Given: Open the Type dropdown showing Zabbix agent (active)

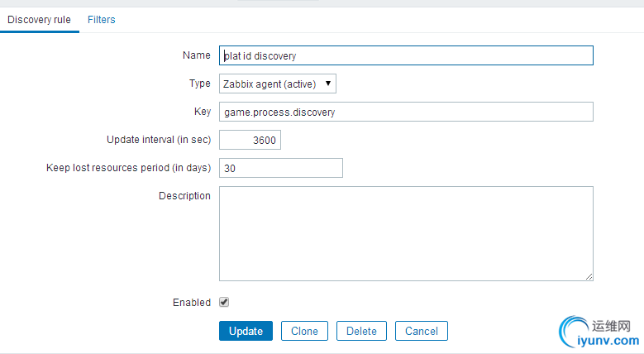Looking at the screenshot, I should pyautogui.click(x=278, y=84).
